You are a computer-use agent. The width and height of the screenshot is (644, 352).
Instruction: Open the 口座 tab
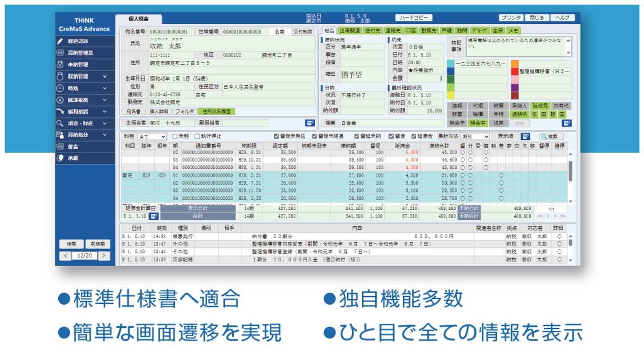[x=411, y=31]
